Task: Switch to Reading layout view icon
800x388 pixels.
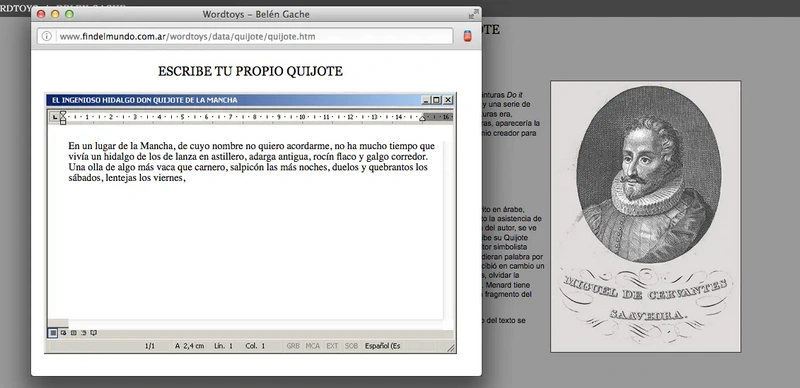Action: pos(94,333)
